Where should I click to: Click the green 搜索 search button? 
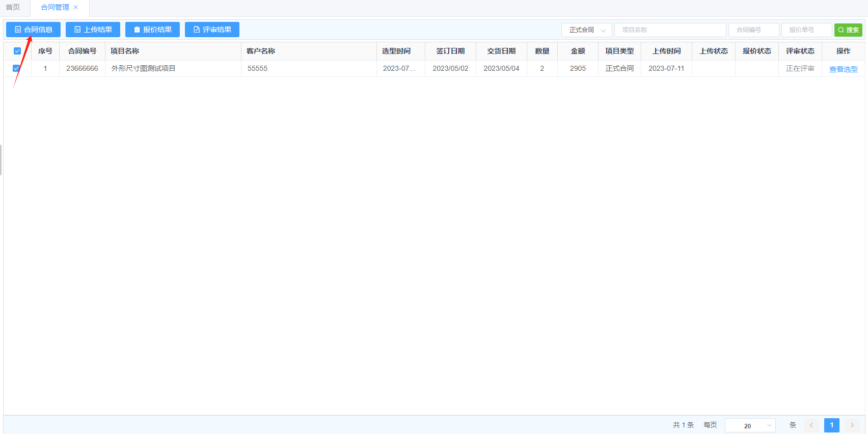[848, 30]
